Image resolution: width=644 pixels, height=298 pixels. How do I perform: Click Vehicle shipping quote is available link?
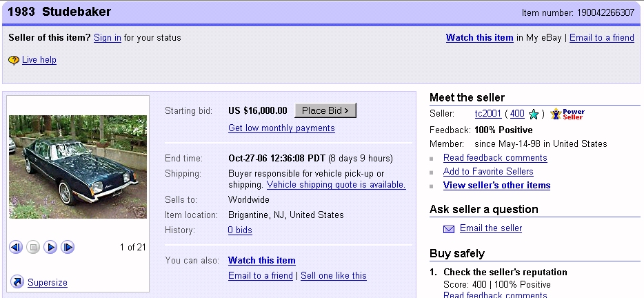[336, 185]
